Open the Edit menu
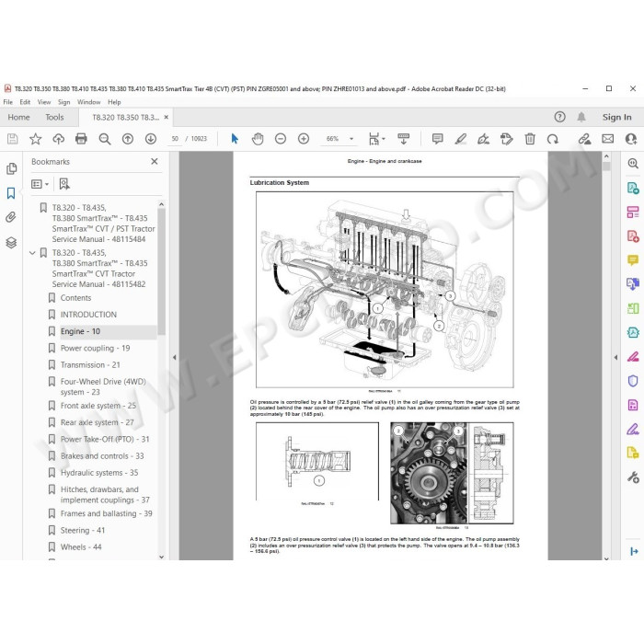The width and height of the screenshot is (644, 644). pyautogui.click(x=25, y=102)
